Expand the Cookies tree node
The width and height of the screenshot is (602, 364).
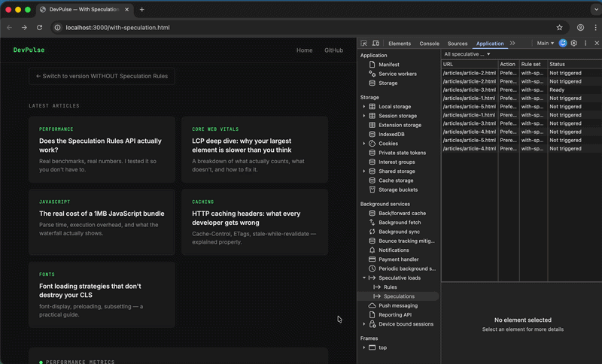coord(364,144)
